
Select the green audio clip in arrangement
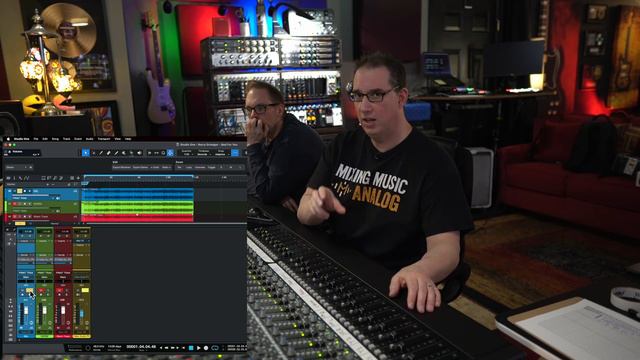[x=138, y=207]
